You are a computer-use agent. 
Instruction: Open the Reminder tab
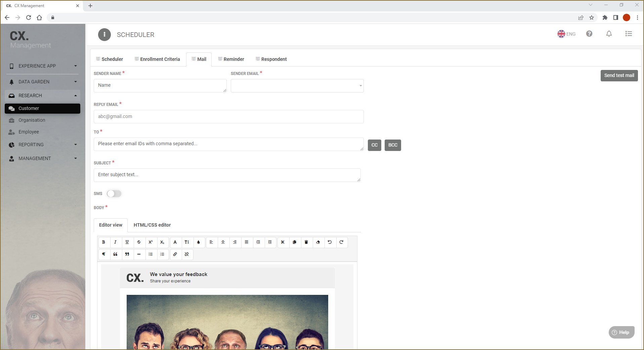click(x=231, y=59)
